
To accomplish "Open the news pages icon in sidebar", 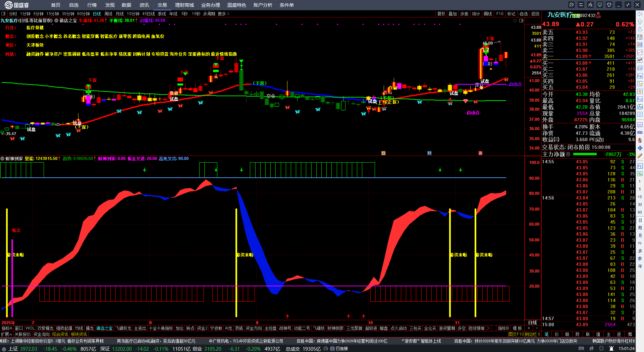I will point(640,68).
